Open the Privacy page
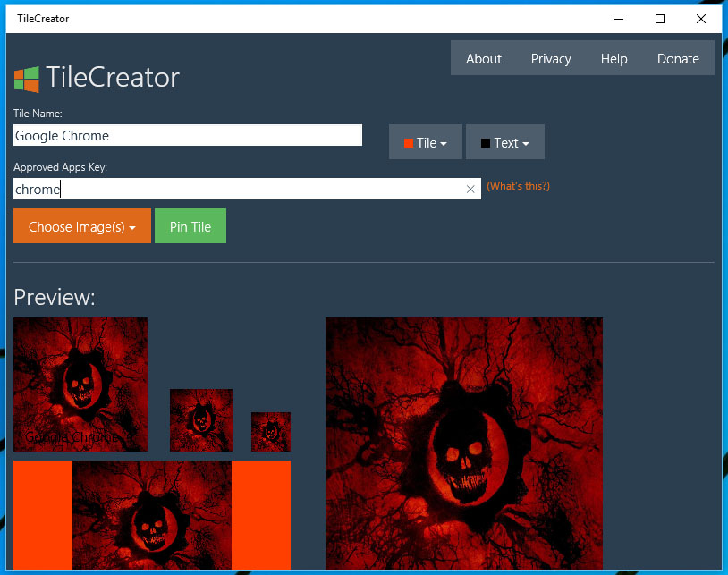Image resolution: width=728 pixels, height=575 pixels. [x=551, y=59]
